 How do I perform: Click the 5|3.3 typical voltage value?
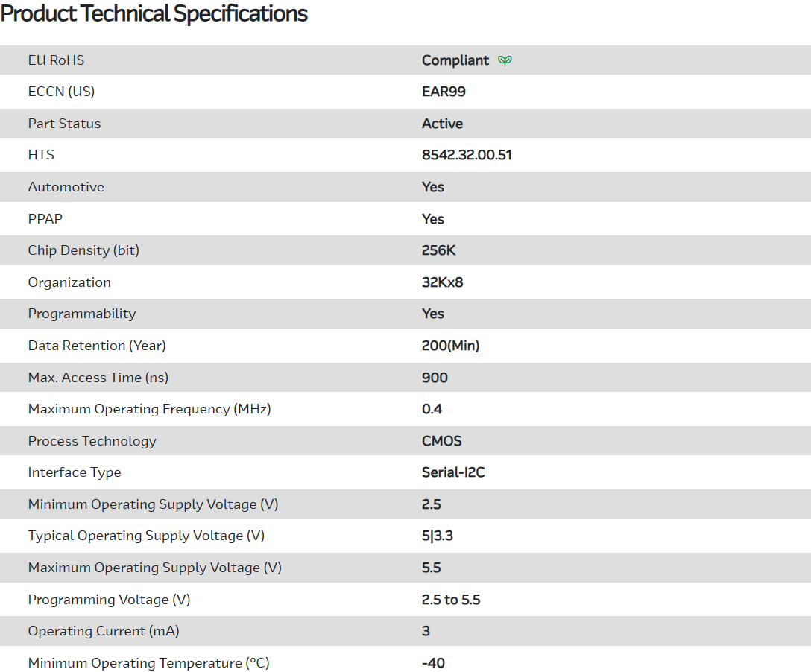[438, 536]
